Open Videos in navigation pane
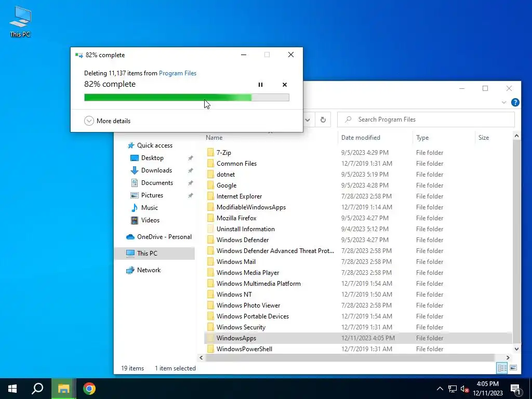This screenshot has height=399, width=532. 150,220
